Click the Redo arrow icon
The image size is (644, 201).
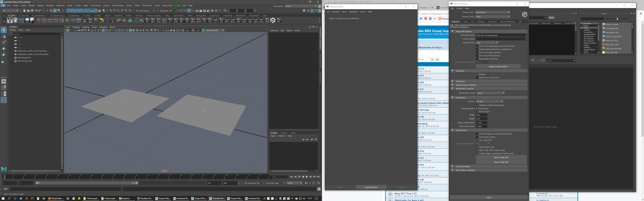(x=40, y=11)
